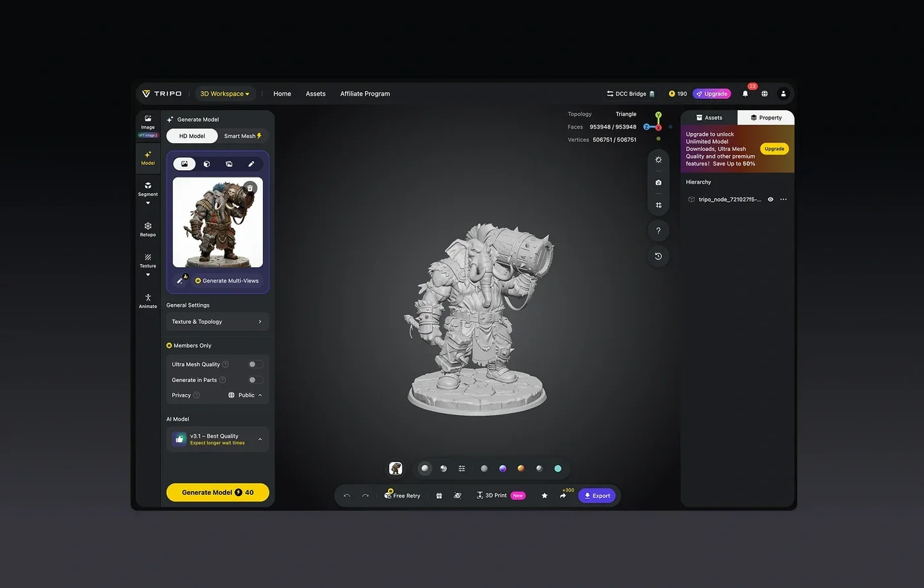
Task: Expand Texture & Topology settings
Action: (218, 322)
